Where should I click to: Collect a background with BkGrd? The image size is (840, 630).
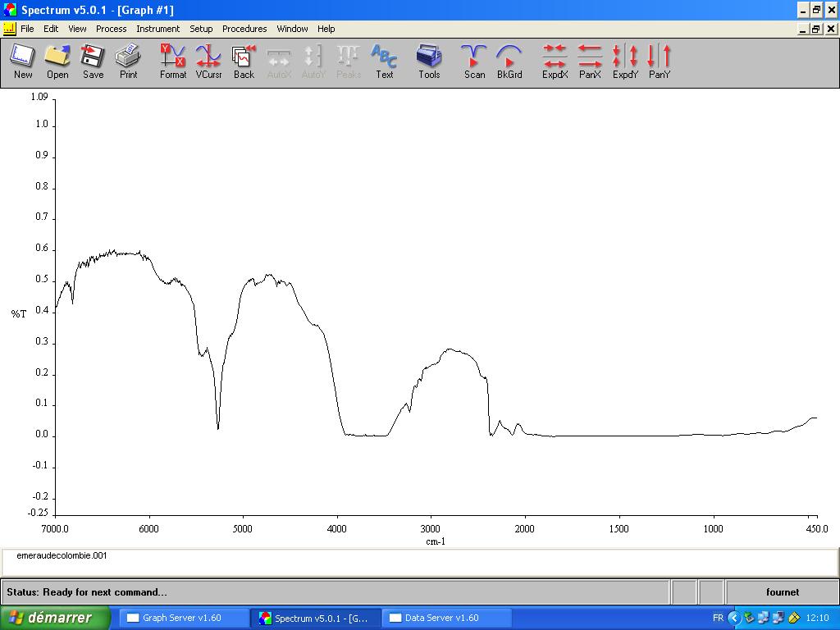pyautogui.click(x=509, y=62)
